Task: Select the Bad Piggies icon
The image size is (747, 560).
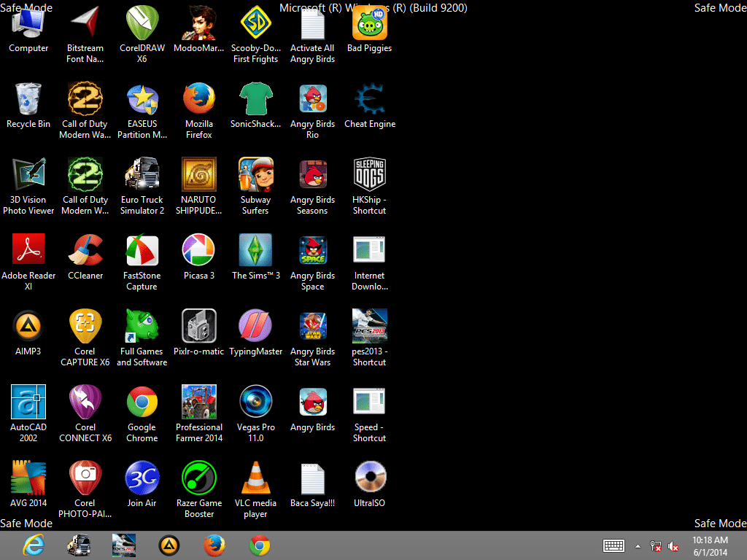Action: tap(370, 23)
